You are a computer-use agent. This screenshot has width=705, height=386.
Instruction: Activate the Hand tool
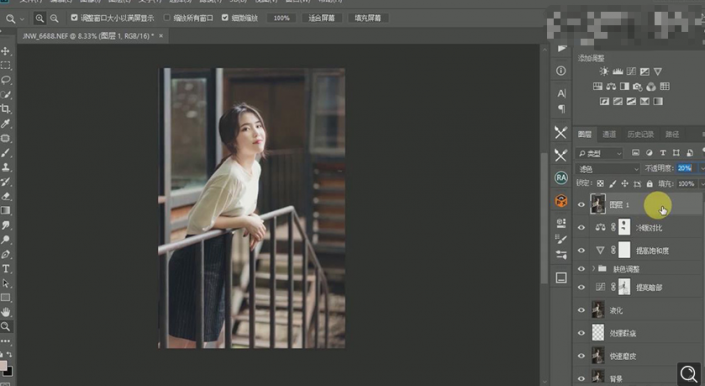click(5, 311)
